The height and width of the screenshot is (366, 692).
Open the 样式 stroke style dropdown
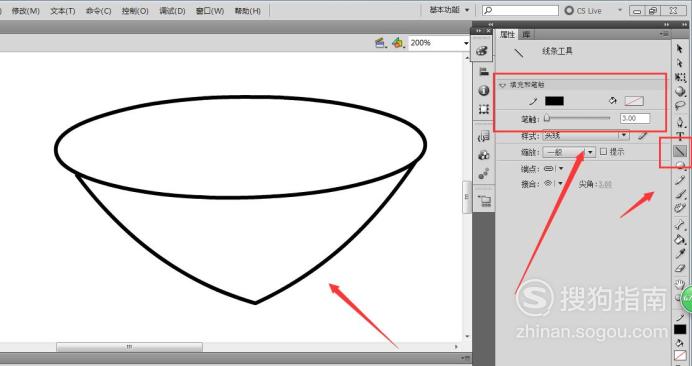[586, 136]
